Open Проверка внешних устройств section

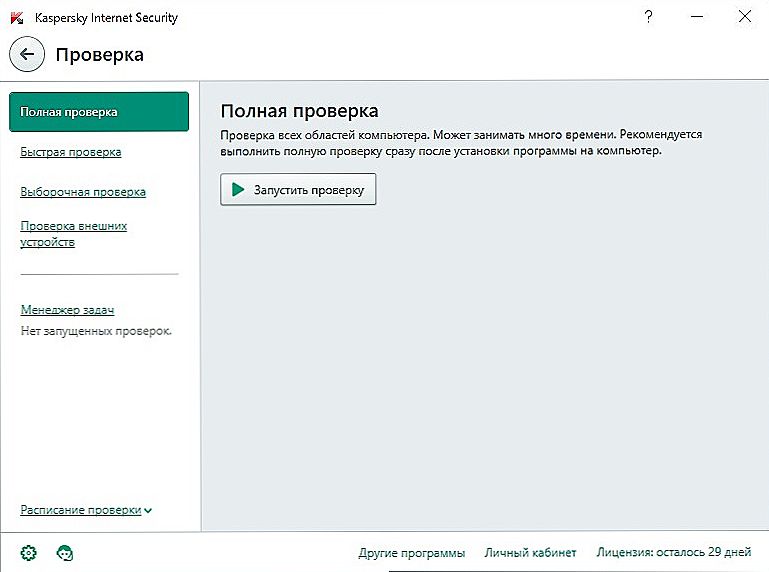74,234
